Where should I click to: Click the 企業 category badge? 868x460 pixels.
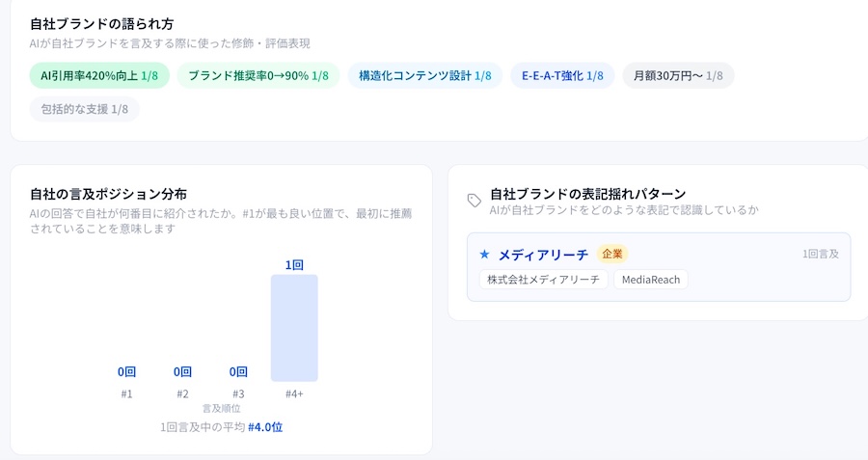pos(612,254)
